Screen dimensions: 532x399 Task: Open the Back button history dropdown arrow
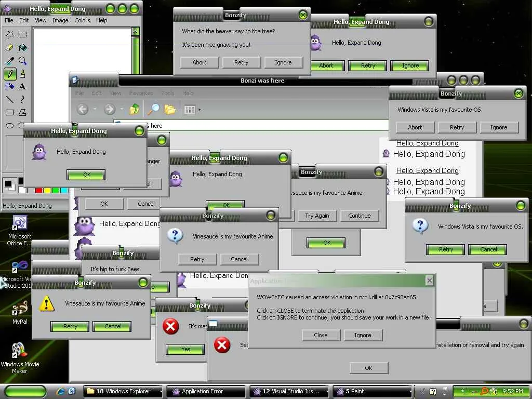tap(95, 109)
